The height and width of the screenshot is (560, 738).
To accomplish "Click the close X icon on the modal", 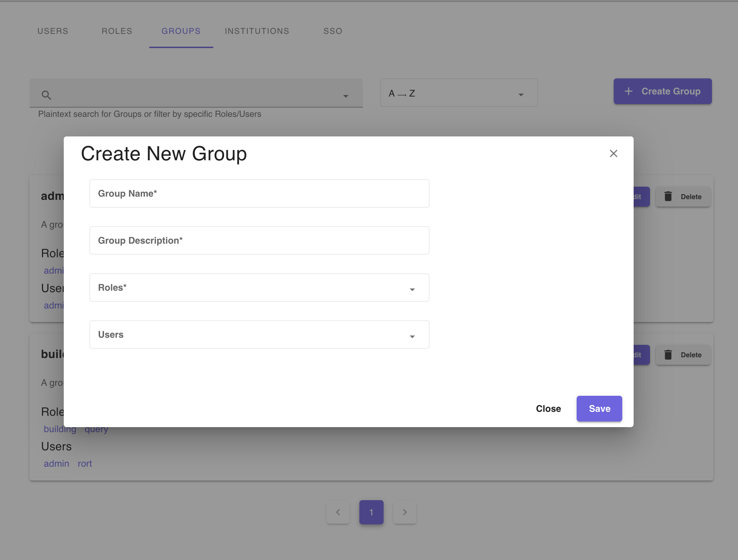I will [x=614, y=153].
